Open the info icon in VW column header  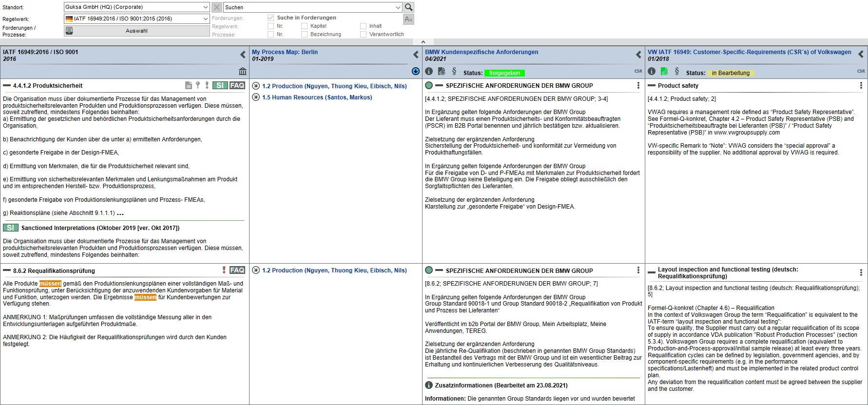click(652, 71)
